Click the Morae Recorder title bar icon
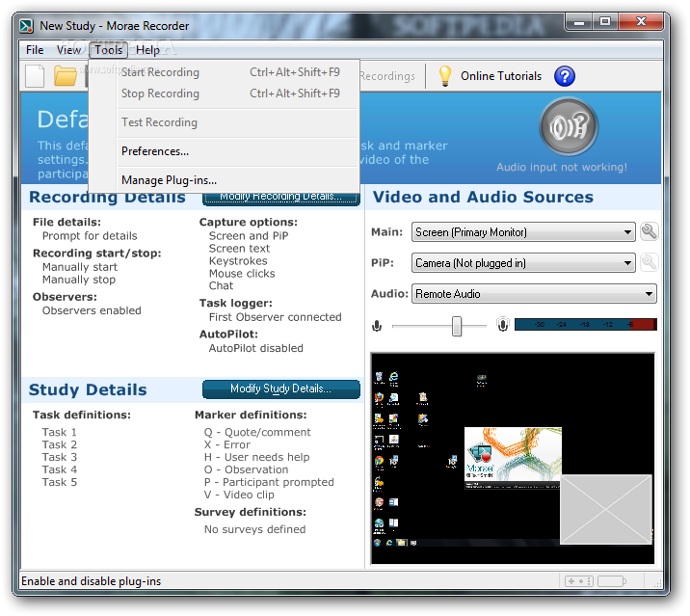690x616 pixels. 26,25
